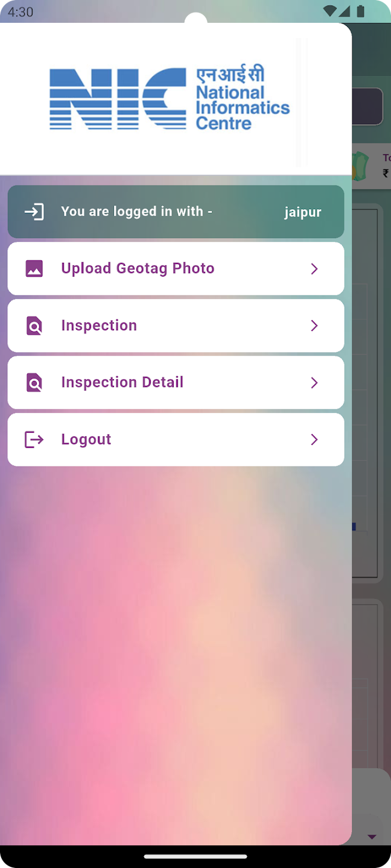
Task: Click the login arrow icon in logged-in banner
Action: [x=34, y=212]
